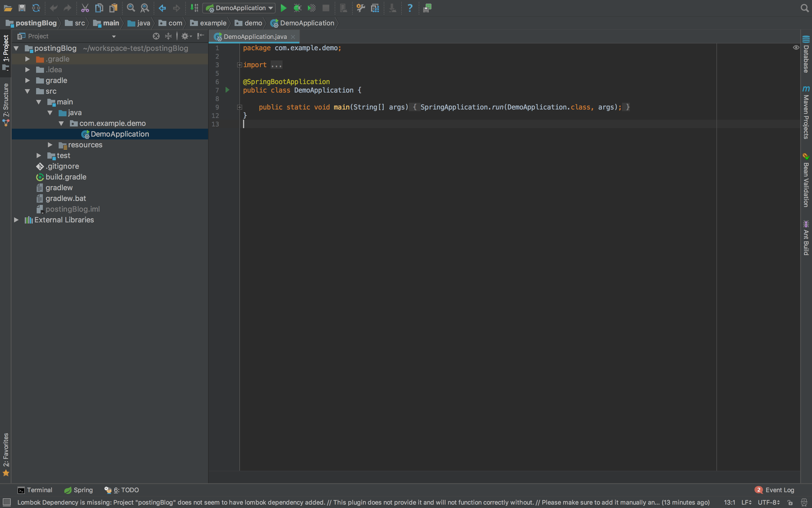This screenshot has width=812, height=508.
Task: Open the gear settings dropdown in Project panel
Action: 187,36
